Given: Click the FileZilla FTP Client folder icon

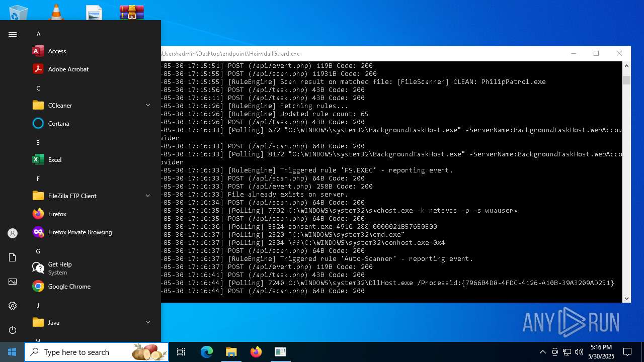Looking at the screenshot, I should [38, 196].
